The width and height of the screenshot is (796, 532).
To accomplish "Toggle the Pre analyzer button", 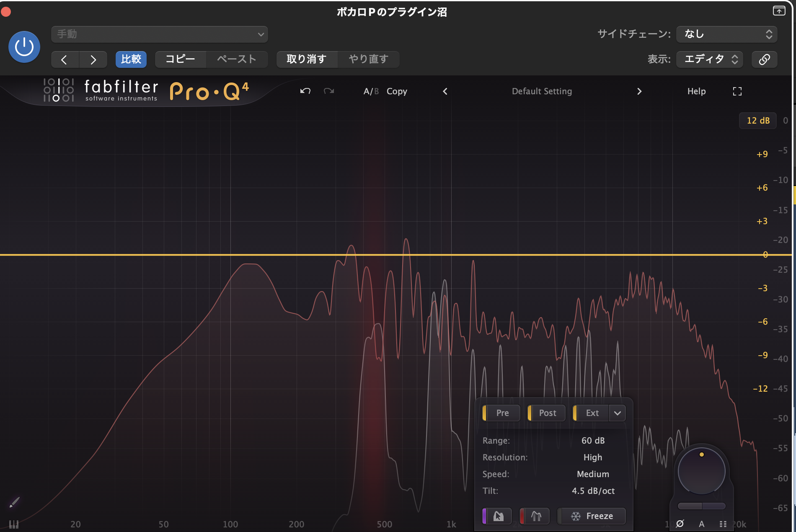I will 501,413.
